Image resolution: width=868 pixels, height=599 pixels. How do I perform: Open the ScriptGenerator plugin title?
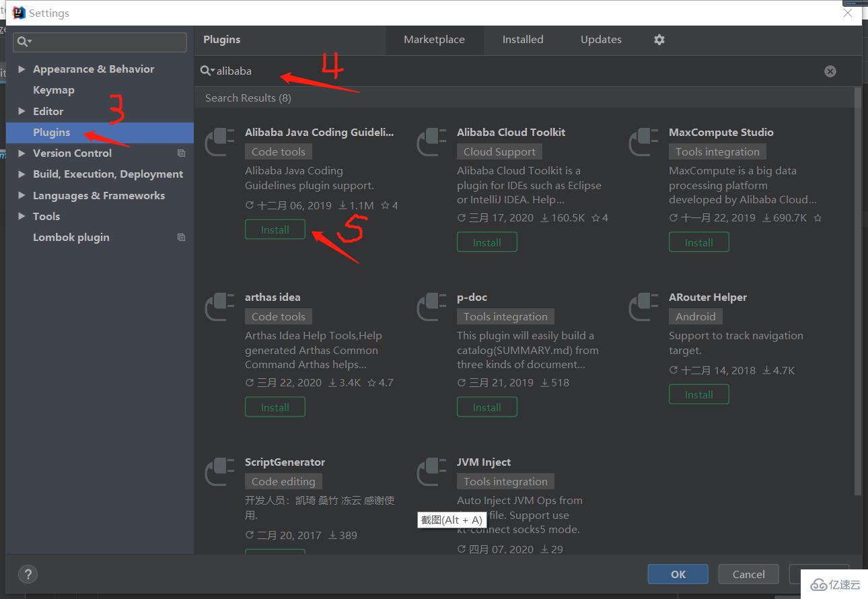pyautogui.click(x=285, y=462)
